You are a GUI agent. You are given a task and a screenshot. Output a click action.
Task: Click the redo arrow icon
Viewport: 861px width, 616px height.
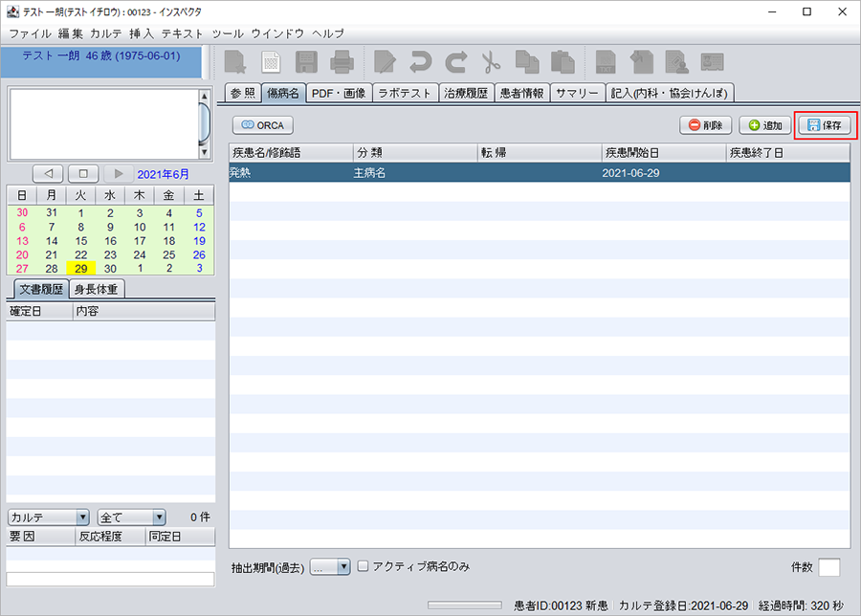pyautogui.click(x=455, y=63)
